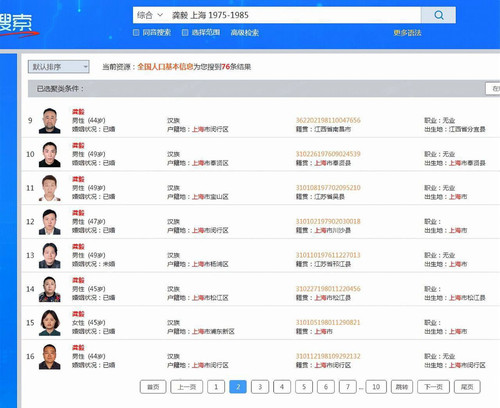Screen dimensions: 500x408
Task: Open the ID number link in row 11
Action: click(x=328, y=188)
